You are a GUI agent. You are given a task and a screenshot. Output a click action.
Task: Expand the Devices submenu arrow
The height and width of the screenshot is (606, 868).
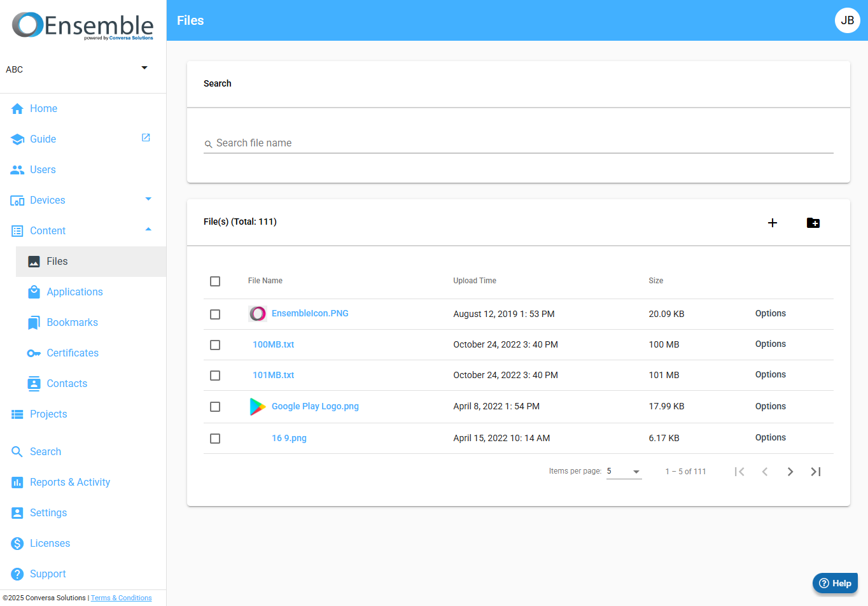click(148, 199)
